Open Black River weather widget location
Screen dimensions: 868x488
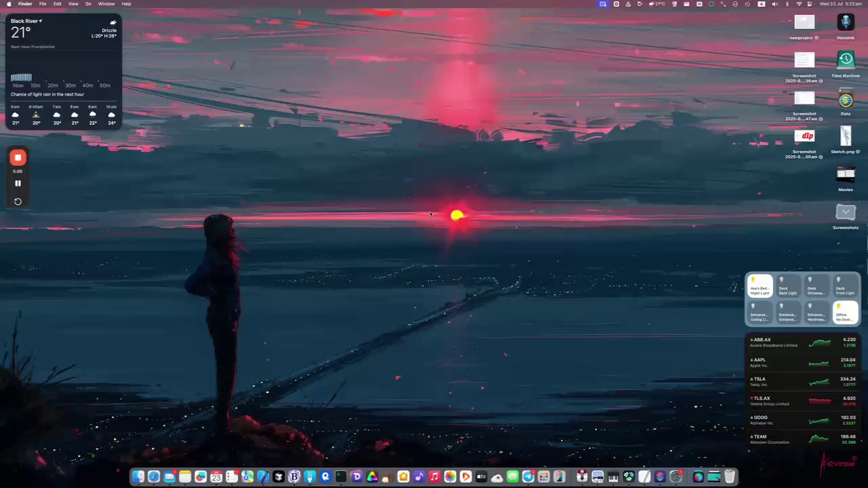coord(26,21)
